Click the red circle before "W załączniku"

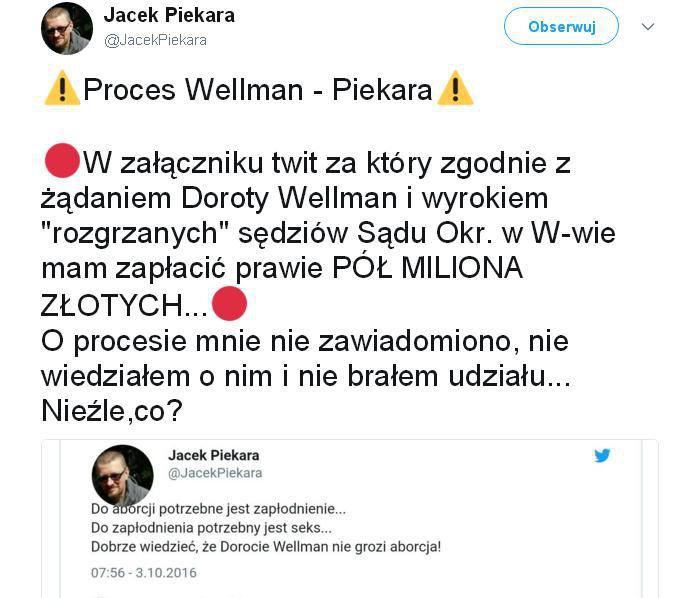(62, 161)
